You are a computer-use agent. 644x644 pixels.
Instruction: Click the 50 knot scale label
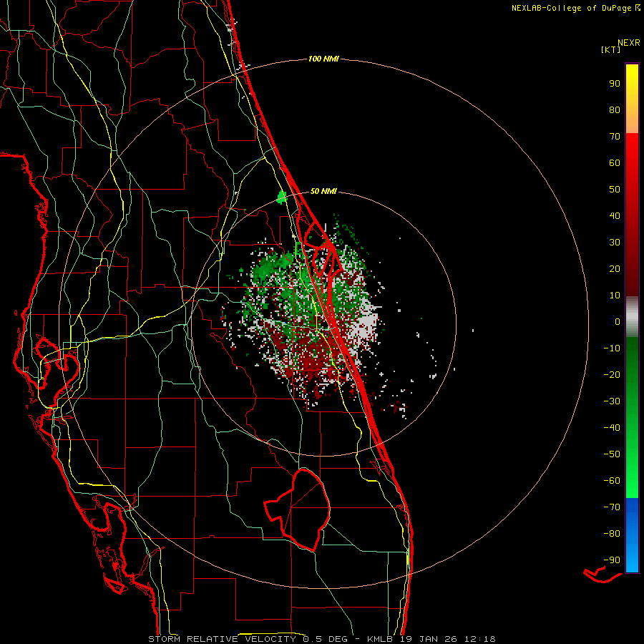(x=615, y=190)
